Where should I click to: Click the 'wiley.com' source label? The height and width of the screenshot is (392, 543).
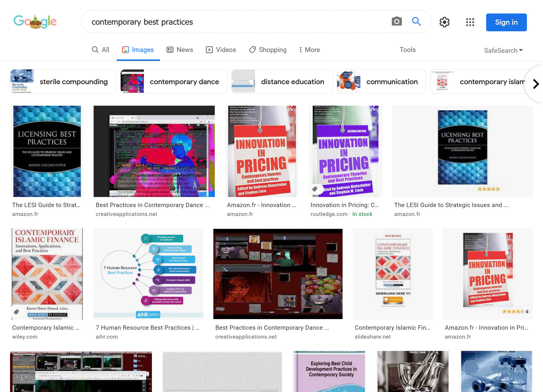point(25,337)
